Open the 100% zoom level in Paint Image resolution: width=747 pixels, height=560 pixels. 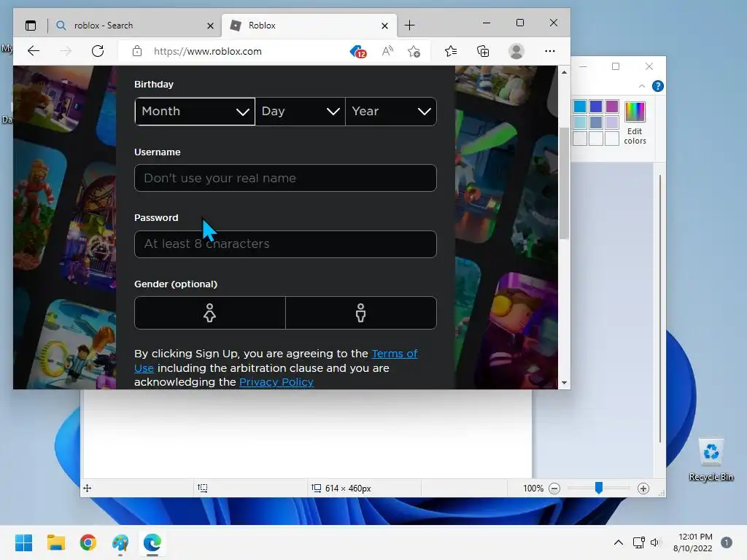[533, 488]
